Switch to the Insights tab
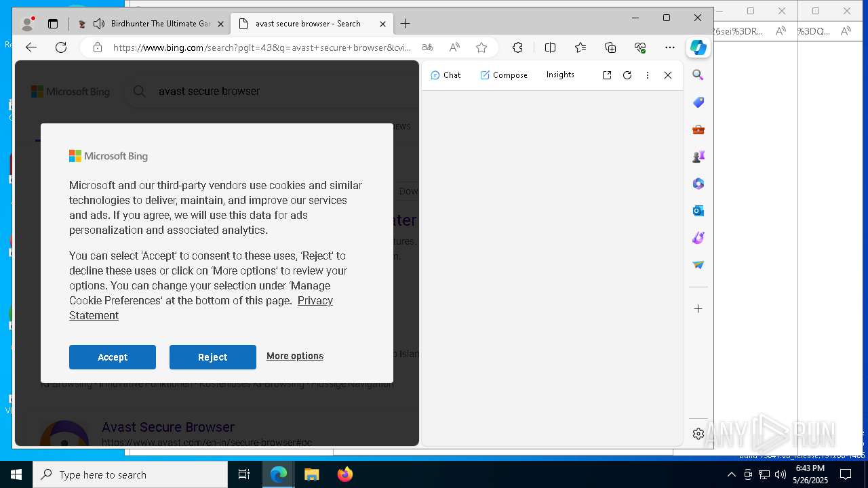 coord(560,75)
